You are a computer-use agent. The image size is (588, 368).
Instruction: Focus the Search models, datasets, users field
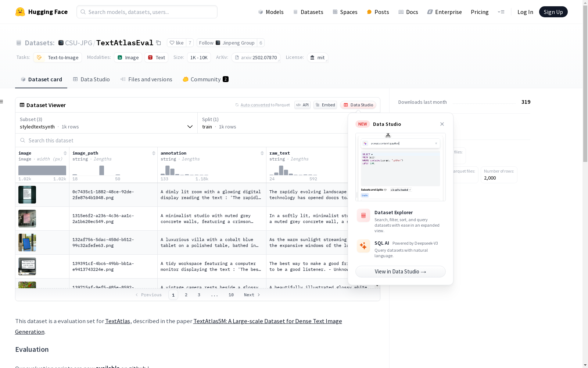click(x=147, y=12)
